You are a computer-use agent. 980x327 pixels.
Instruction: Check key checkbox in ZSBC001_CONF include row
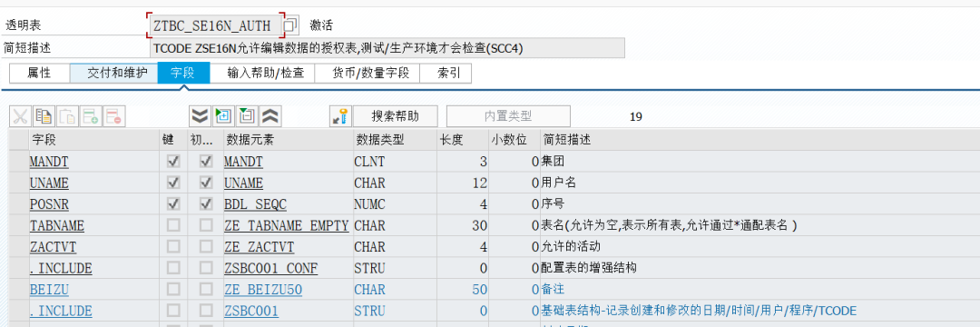point(173,268)
